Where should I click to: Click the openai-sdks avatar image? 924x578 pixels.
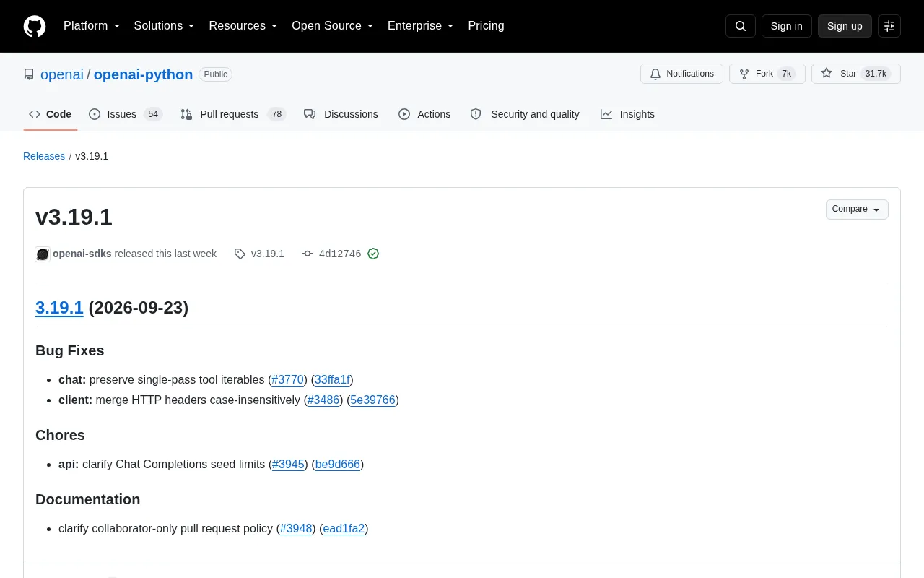[x=43, y=254]
